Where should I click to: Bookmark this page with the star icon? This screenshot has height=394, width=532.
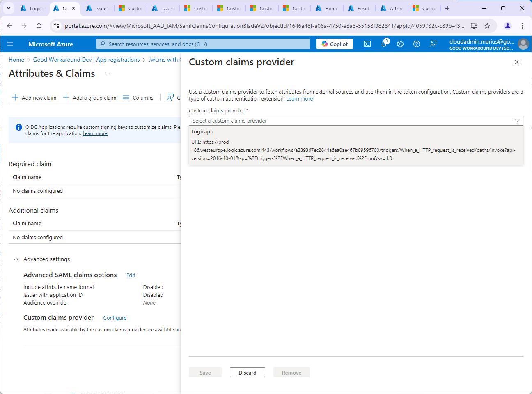(487, 26)
